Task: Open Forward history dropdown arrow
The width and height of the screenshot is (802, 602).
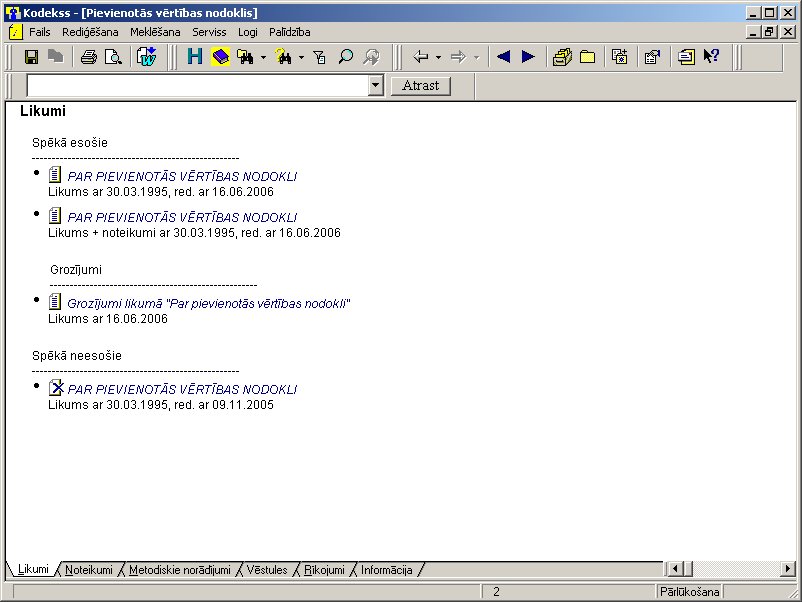Action: 477,57
